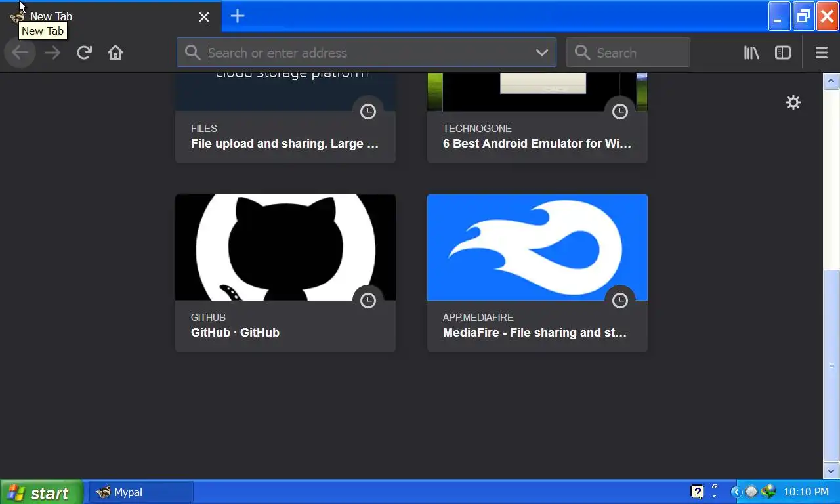Click the search box magnifier icon
Image resolution: width=840 pixels, height=504 pixels.
coord(582,52)
